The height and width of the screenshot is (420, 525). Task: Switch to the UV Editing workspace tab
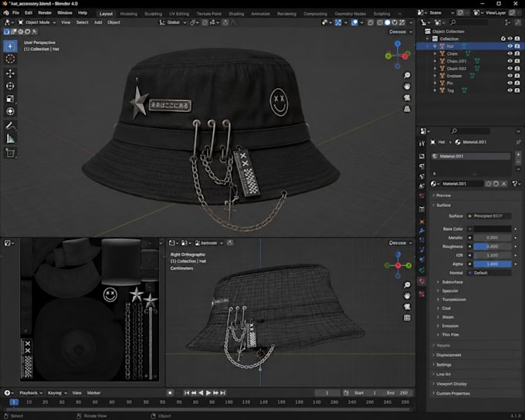coord(179,14)
